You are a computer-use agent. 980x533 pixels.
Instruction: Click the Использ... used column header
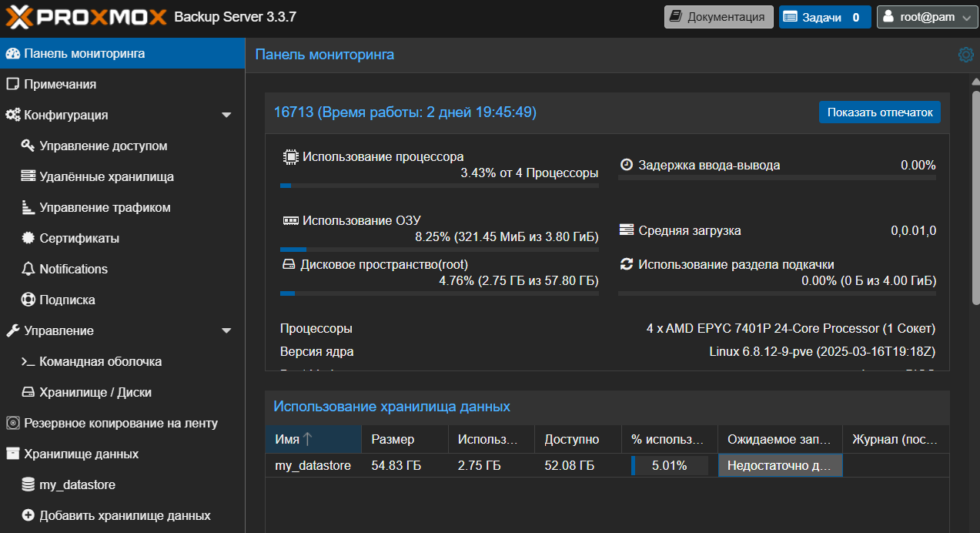click(x=491, y=439)
